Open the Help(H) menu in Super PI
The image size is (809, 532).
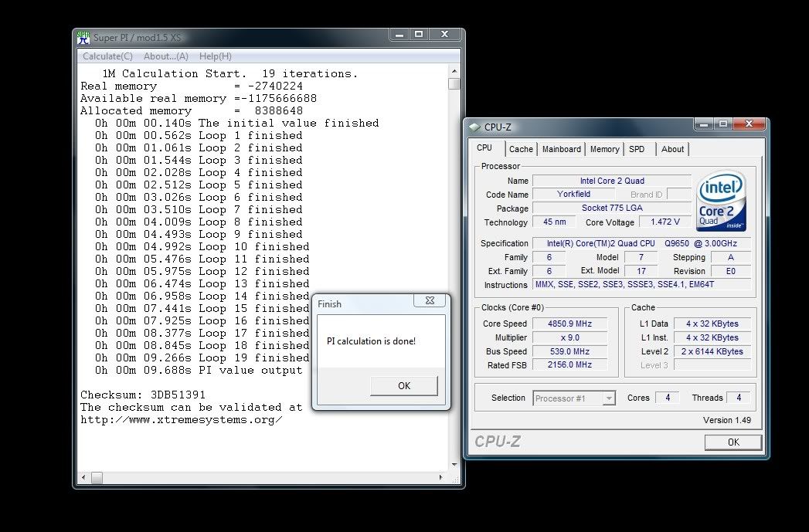215,56
